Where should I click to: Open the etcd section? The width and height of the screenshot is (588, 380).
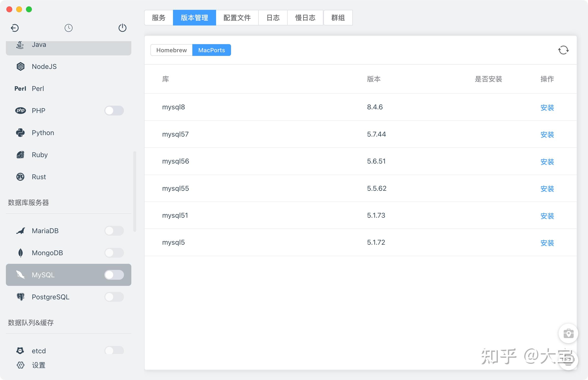point(38,351)
